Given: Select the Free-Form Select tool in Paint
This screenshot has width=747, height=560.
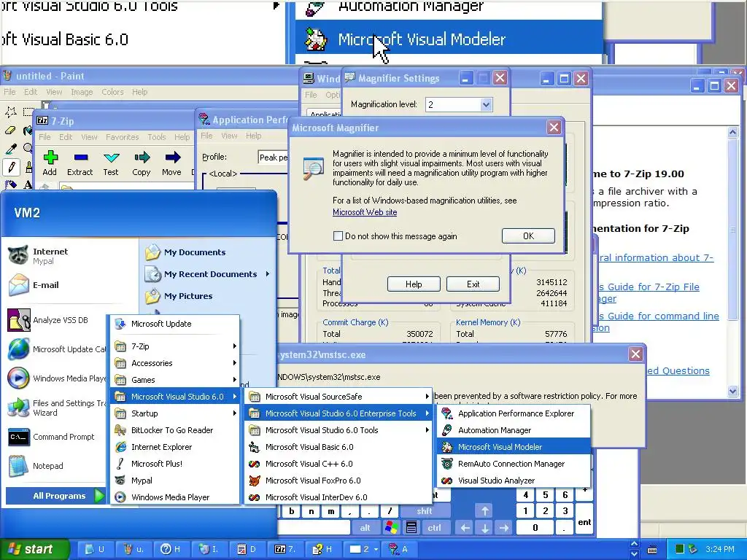Looking at the screenshot, I should point(10,112).
